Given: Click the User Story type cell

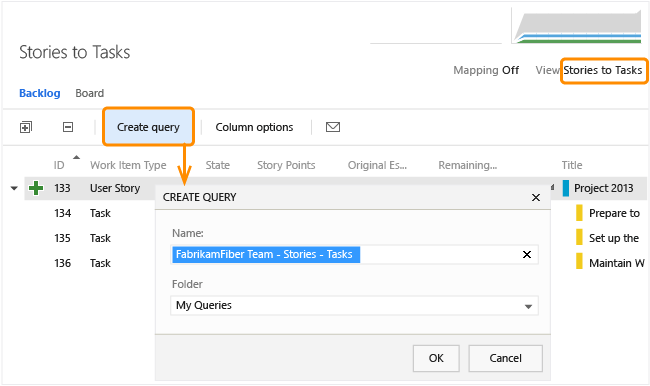Looking at the screenshot, I should (x=115, y=188).
